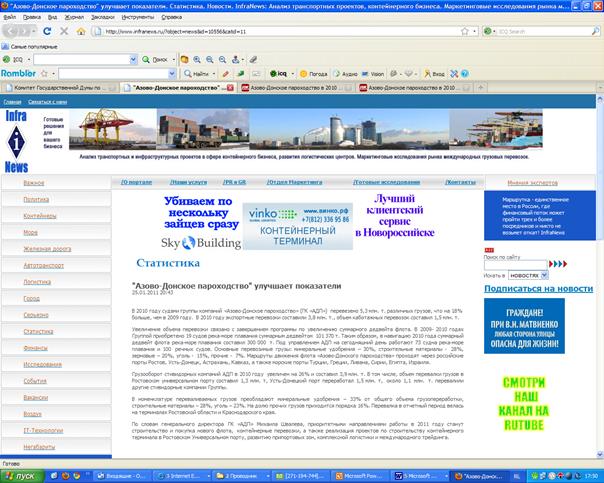Click the eraser icon on ICQ toolbar

(253, 59)
